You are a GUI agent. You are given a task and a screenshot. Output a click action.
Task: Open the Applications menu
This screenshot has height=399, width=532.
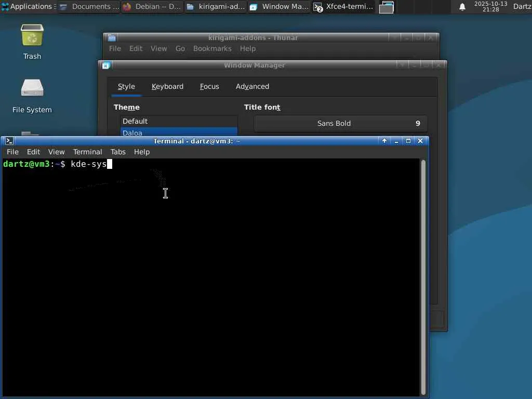pyautogui.click(x=28, y=6)
